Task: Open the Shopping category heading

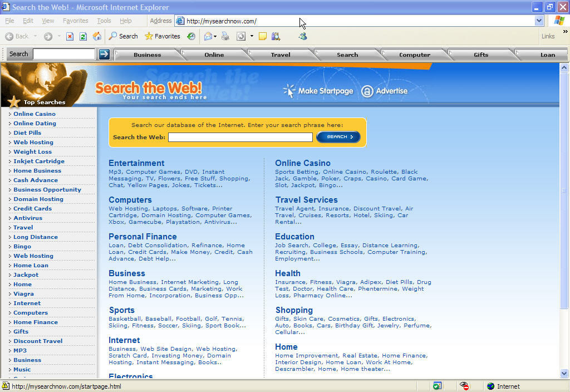Action: pos(294,310)
